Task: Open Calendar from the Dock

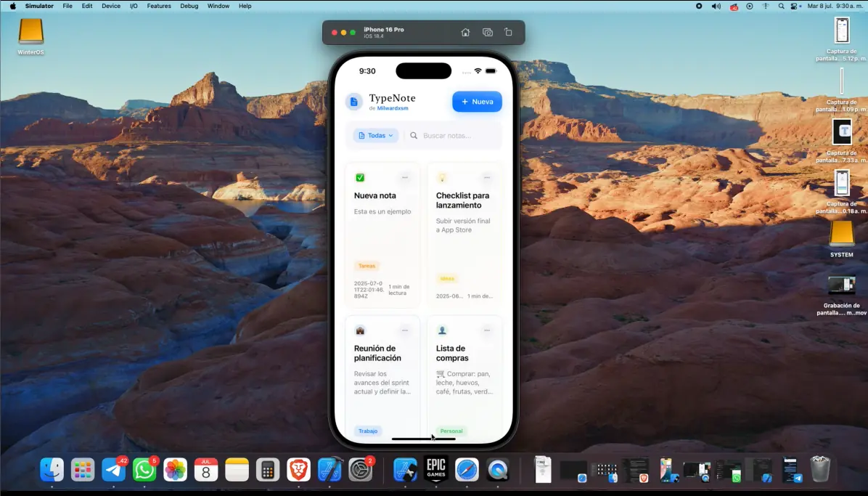Action: (206, 470)
